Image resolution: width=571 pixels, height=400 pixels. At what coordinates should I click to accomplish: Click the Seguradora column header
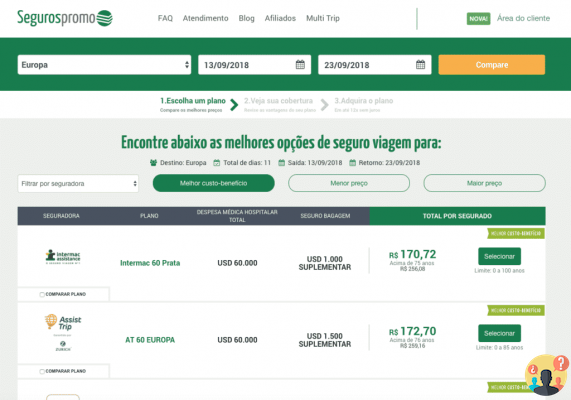61,216
